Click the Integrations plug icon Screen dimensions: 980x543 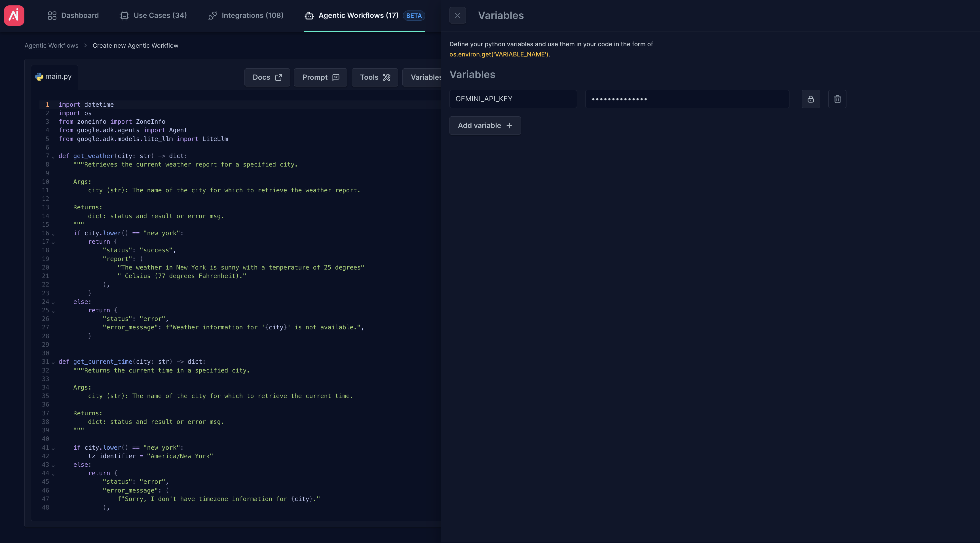pos(213,16)
